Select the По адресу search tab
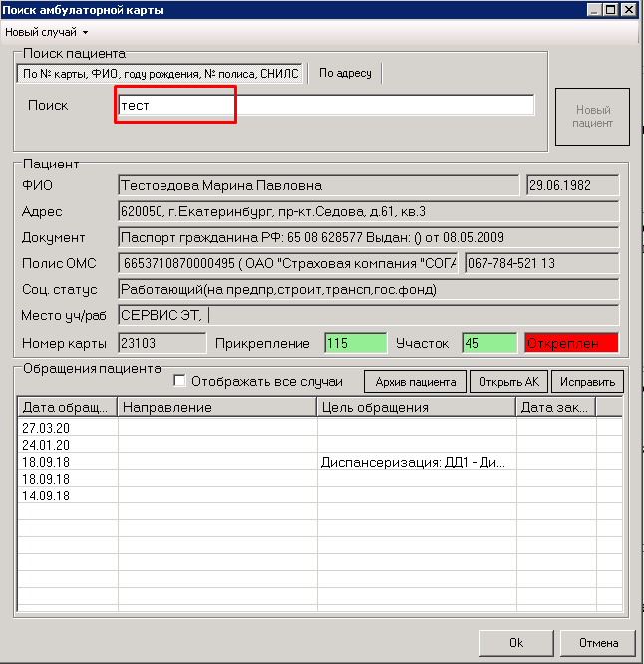This screenshot has width=644, height=664. (345, 74)
